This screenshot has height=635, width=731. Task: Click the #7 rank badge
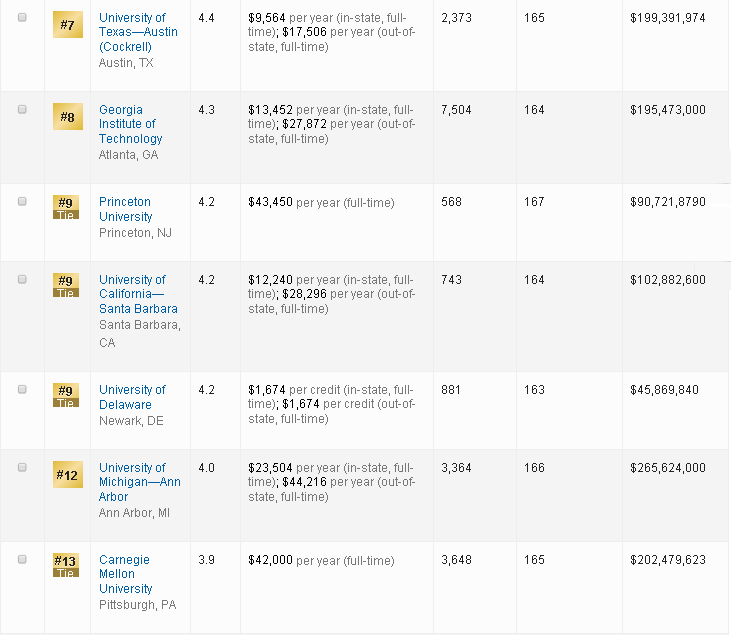(x=67, y=24)
